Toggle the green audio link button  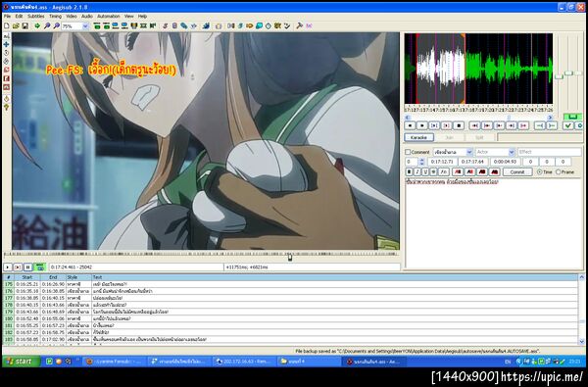[572, 117]
